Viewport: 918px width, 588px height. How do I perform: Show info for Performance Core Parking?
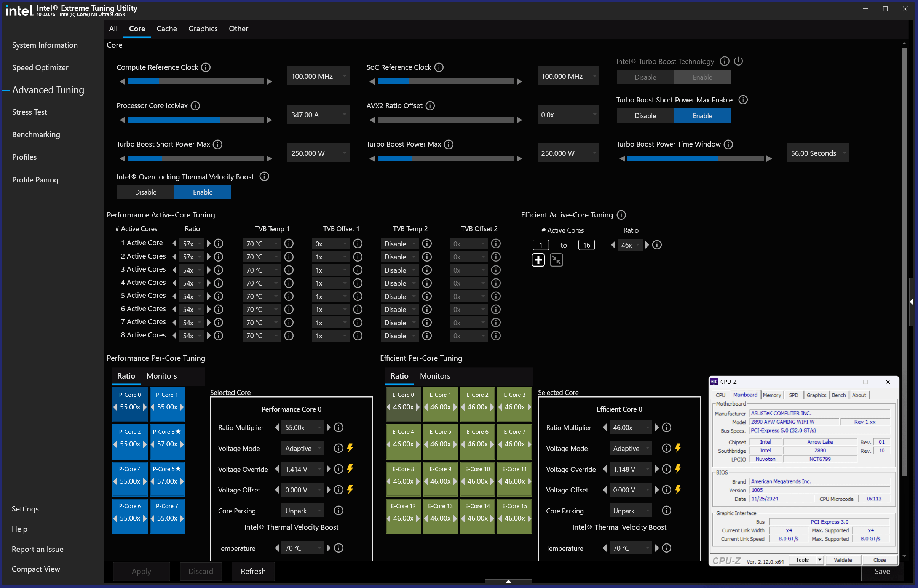338,510
